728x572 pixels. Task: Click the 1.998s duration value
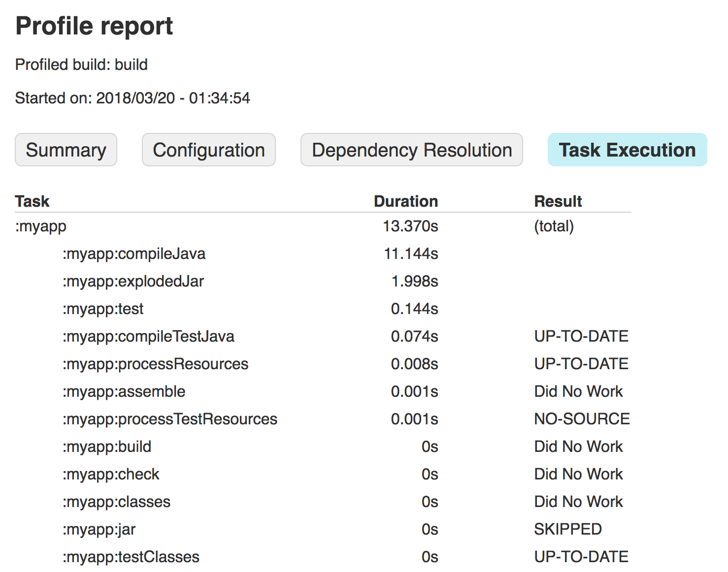[415, 282]
